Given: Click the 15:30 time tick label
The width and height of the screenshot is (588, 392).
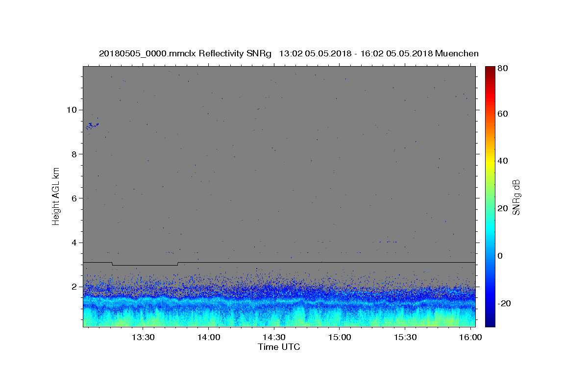Looking at the screenshot, I should pyautogui.click(x=405, y=338).
